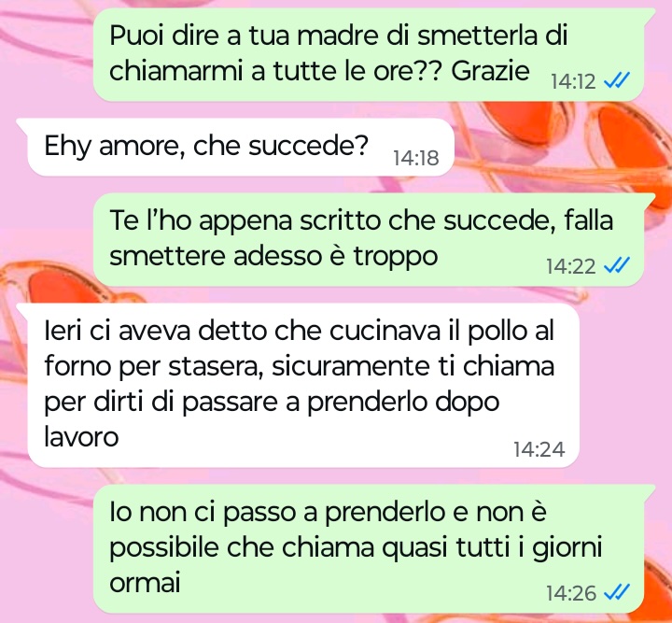
Task: Click 'per dirti di passare a prenderlo dopo'
Action: pyautogui.click(x=273, y=403)
